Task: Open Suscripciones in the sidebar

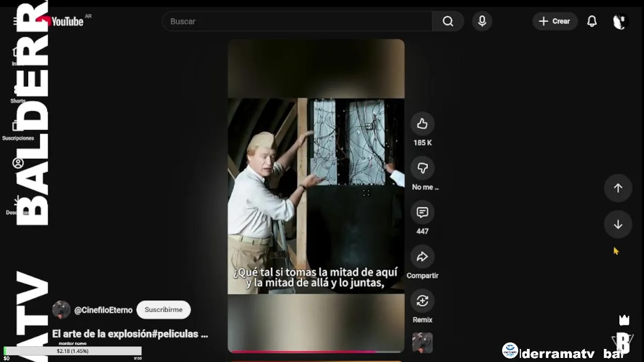Action: 18,131
